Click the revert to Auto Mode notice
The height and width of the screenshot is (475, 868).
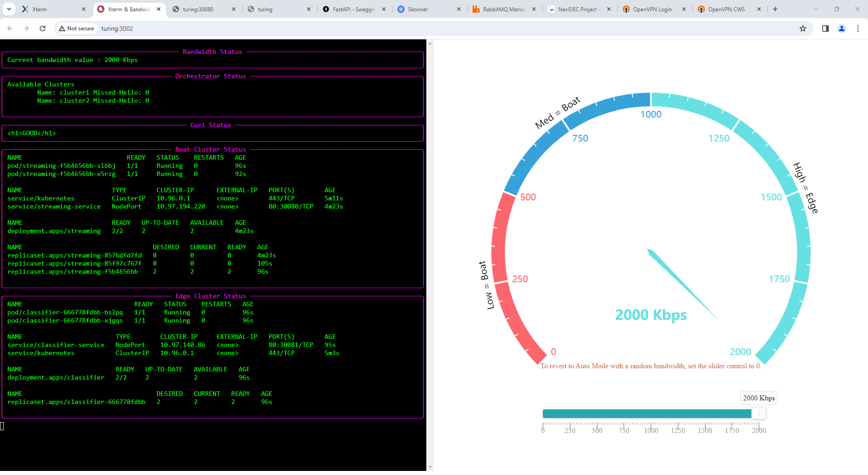tap(651, 366)
